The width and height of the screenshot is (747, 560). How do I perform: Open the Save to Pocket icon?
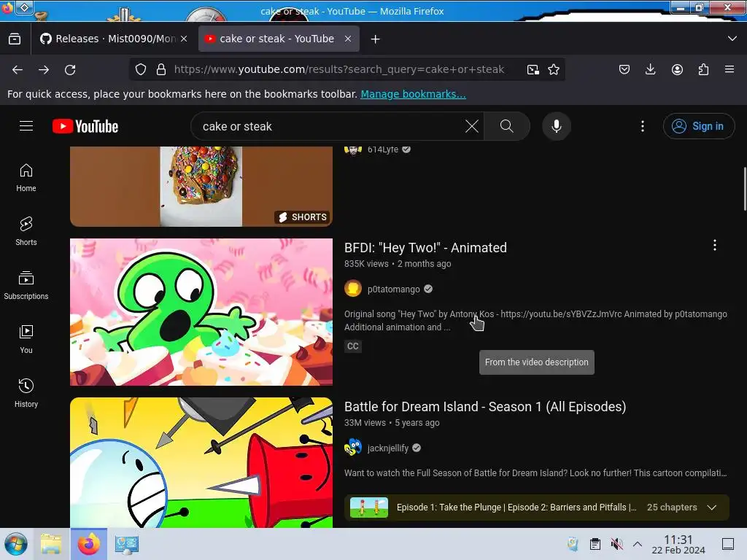point(624,69)
